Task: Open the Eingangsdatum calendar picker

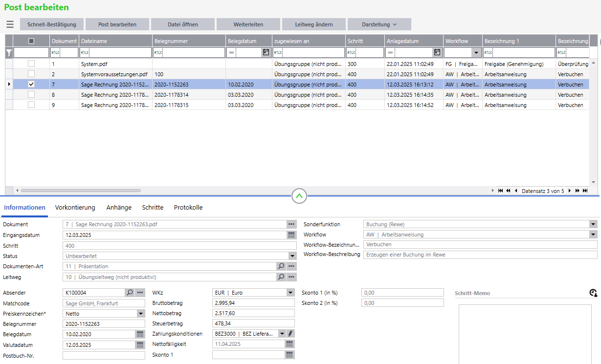Action: (x=292, y=235)
